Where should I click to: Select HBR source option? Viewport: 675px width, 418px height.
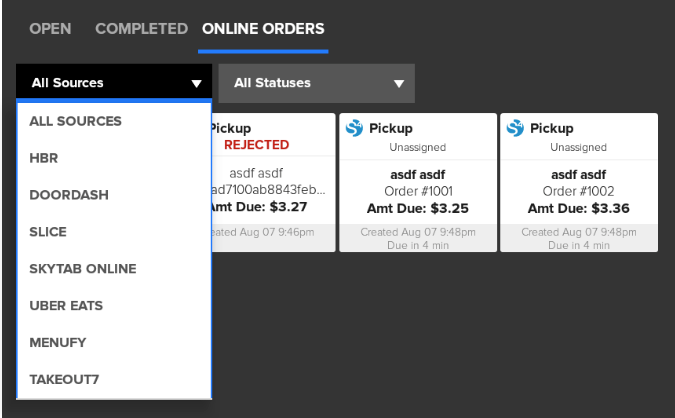44,158
